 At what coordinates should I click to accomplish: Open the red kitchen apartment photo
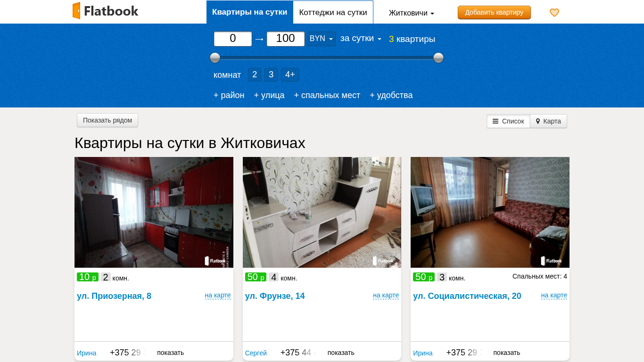pyautogui.click(x=154, y=212)
